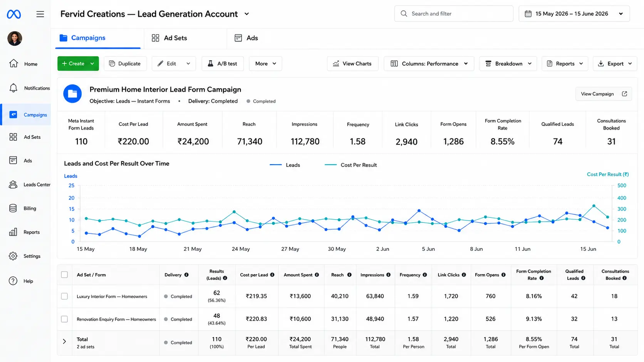Open the More dropdown menu

point(265,63)
